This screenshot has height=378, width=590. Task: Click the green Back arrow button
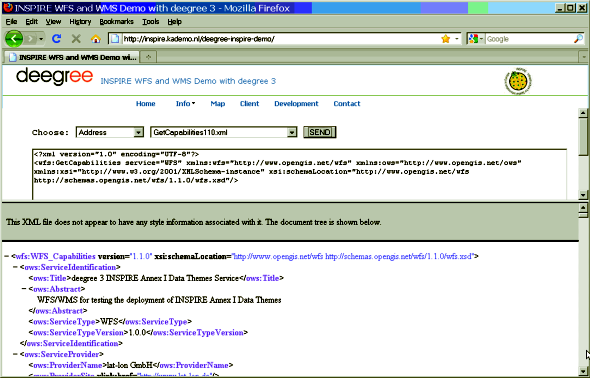[x=14, y=38]
